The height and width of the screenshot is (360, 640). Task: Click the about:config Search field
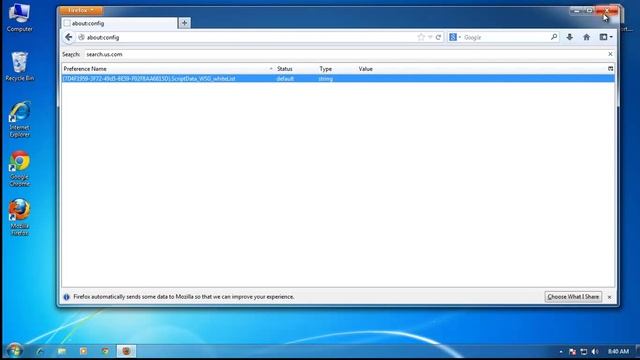pyautogui.click(x=345, y=54)
